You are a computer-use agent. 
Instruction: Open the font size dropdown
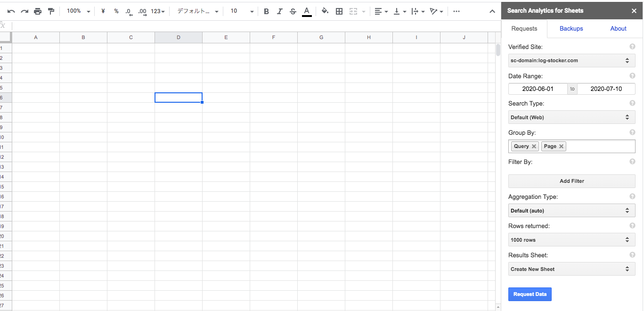coord(242,11)
